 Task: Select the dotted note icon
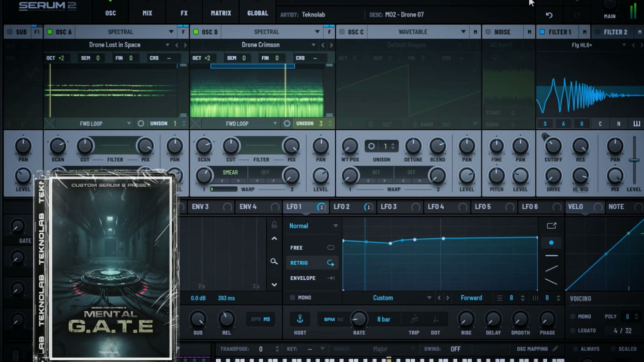435,319
